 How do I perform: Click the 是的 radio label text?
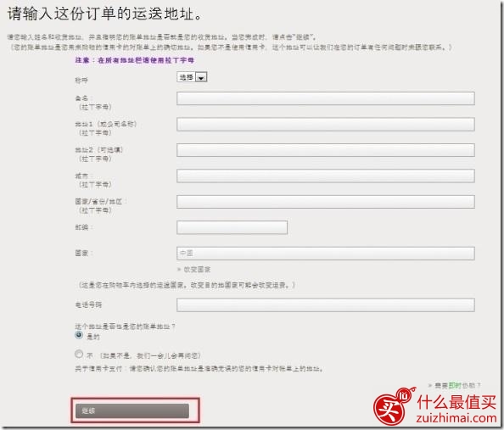pos(93,337)
